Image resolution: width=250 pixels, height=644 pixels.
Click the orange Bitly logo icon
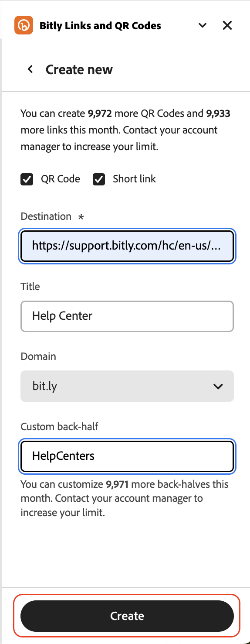(x=24, y=25)
